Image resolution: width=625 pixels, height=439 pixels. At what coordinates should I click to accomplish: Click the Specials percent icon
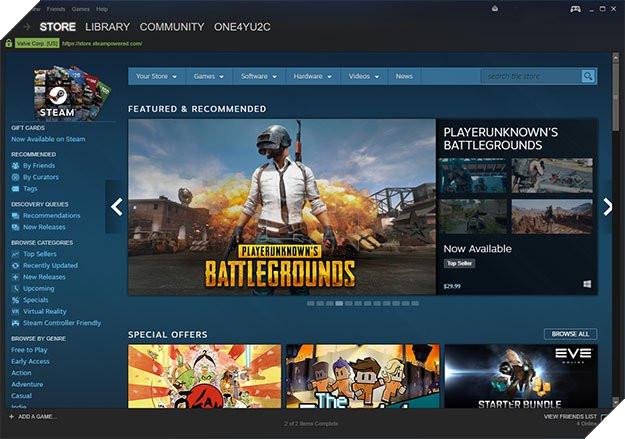coord(16,300)
